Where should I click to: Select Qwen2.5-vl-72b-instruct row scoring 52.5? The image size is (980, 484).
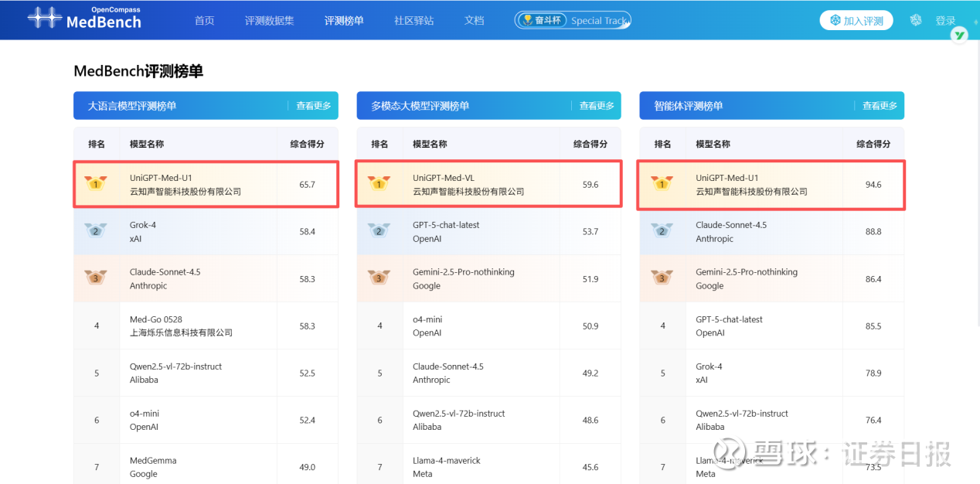tap(206, 373)
